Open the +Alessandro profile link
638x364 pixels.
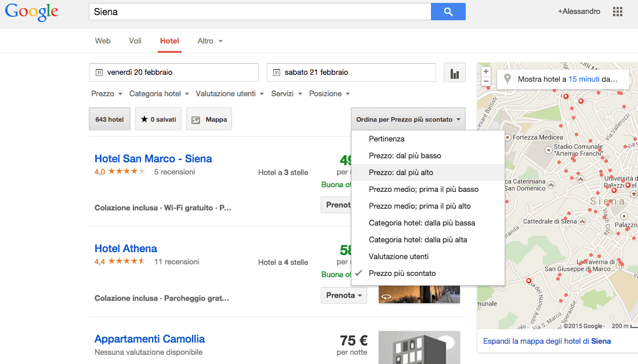point(579,12)
